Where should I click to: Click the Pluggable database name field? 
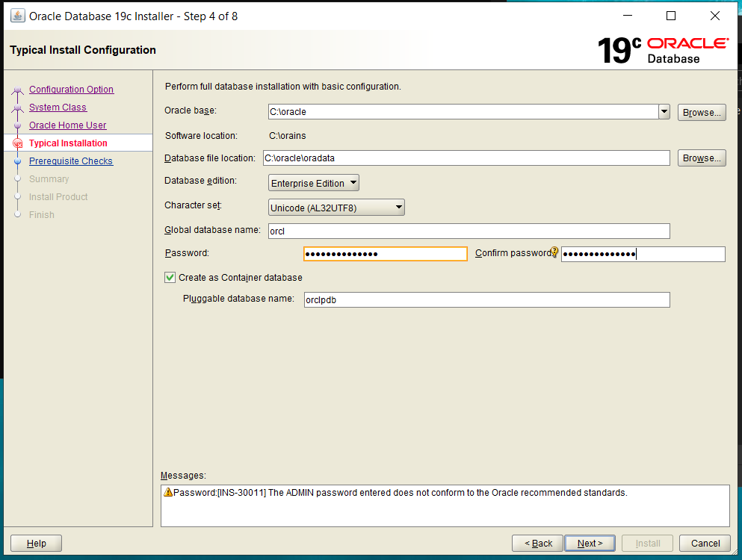pos(487,300)
